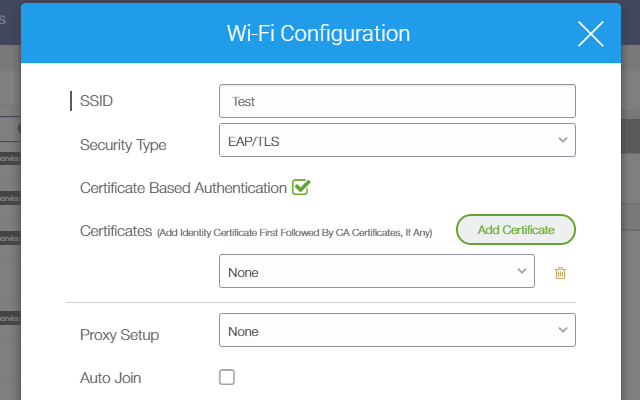640x400 pixels.
Task: Delete the certificate row with trash icon
Action: point(560,273)
